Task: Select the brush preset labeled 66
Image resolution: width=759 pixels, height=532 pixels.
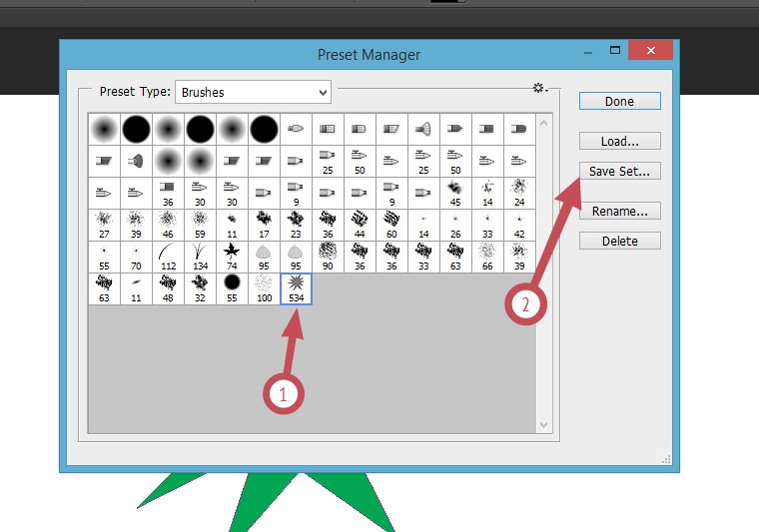Action: 487,257
